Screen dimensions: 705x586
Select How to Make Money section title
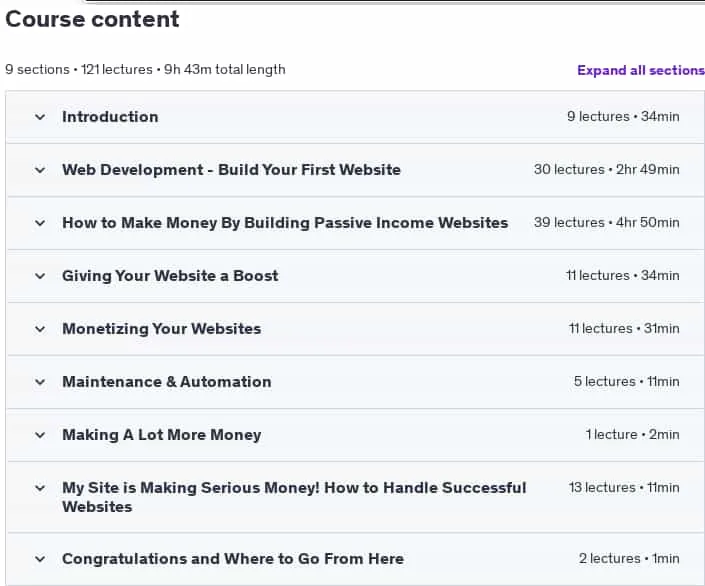[x=285, y=223]
